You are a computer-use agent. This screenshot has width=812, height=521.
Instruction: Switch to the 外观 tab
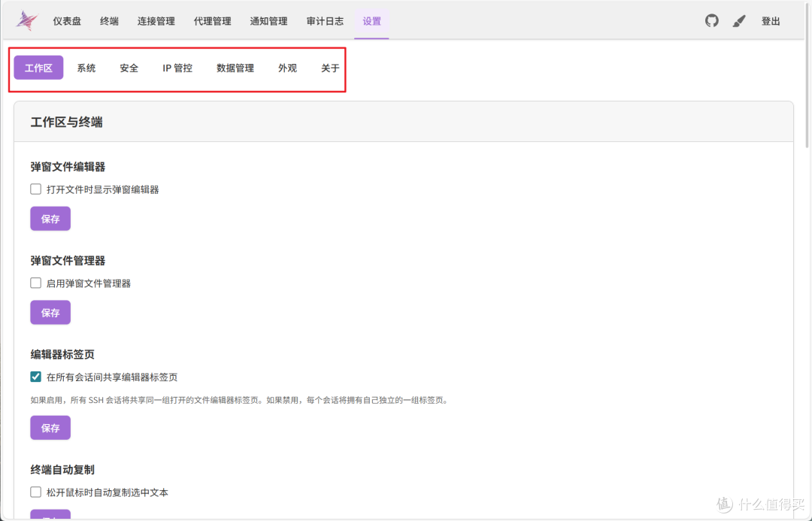click(287, 68)
